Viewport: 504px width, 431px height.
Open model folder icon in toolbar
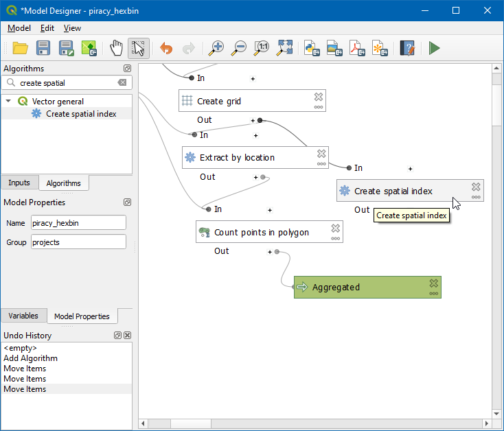point(20,48)
